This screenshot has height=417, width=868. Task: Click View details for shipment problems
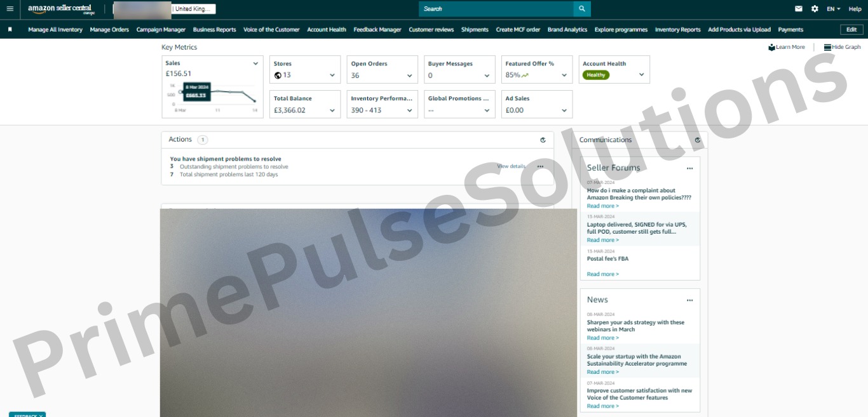[511, 166]
